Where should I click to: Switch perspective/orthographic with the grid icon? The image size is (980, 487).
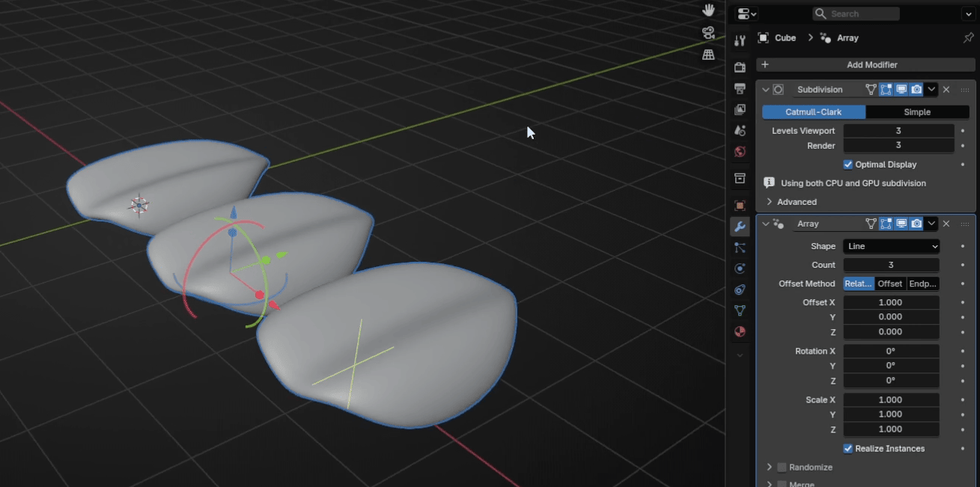[x=708, y=55]
